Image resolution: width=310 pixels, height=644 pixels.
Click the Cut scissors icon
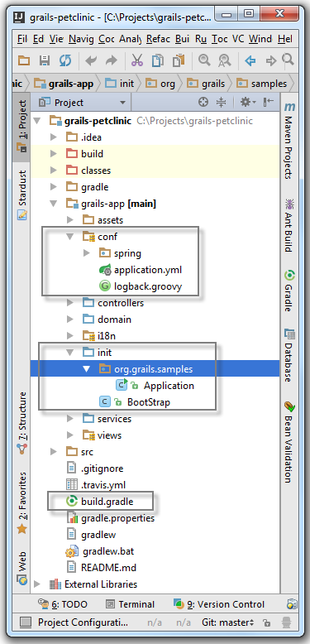click(x=136, y=61)
